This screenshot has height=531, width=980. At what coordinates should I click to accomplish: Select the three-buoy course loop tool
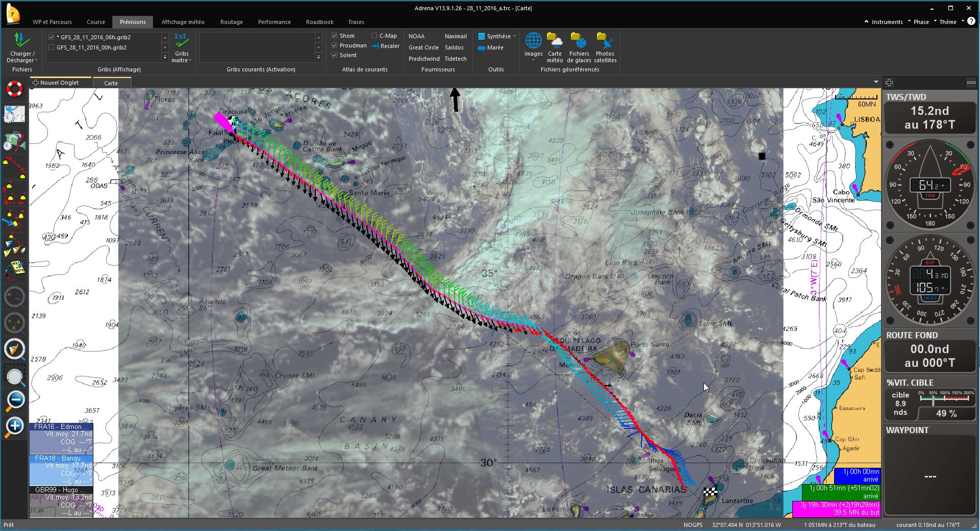coord(15,194)
